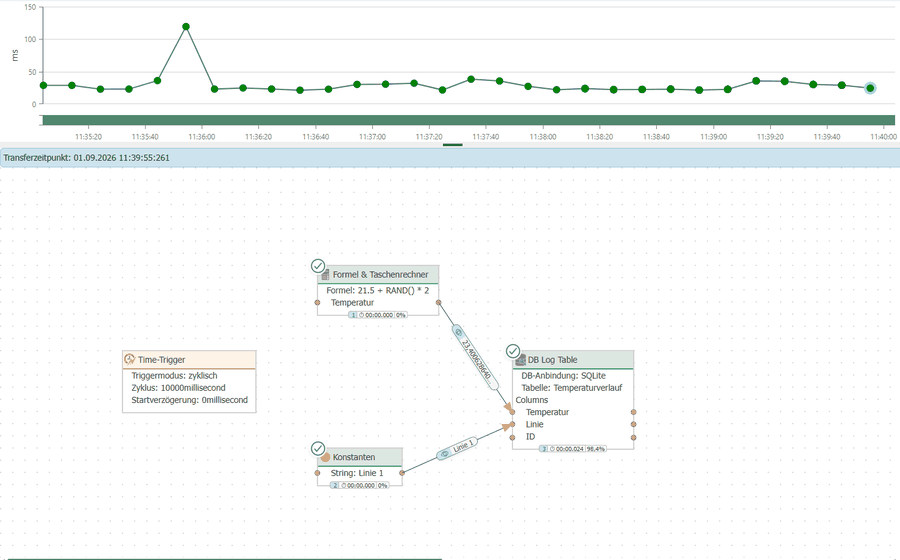Click the Temperatur input port on DB Log Table
Screen dimensions: 900x560
513,412
